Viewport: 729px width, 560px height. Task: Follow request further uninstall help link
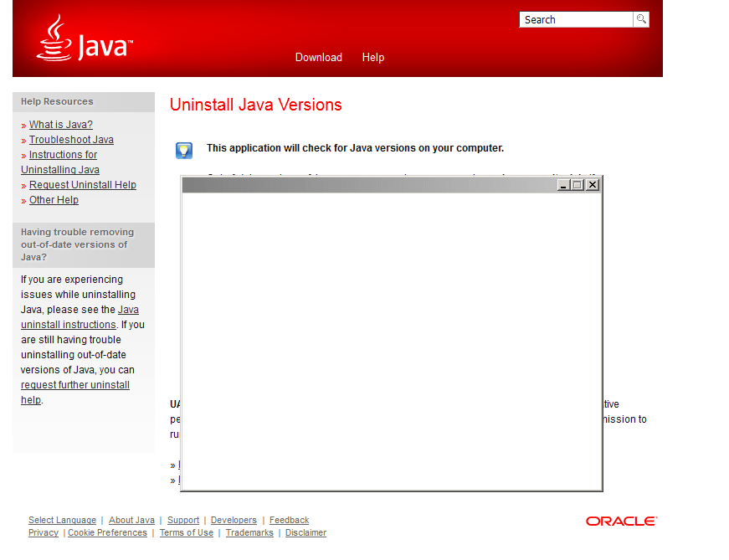(75, 392)
